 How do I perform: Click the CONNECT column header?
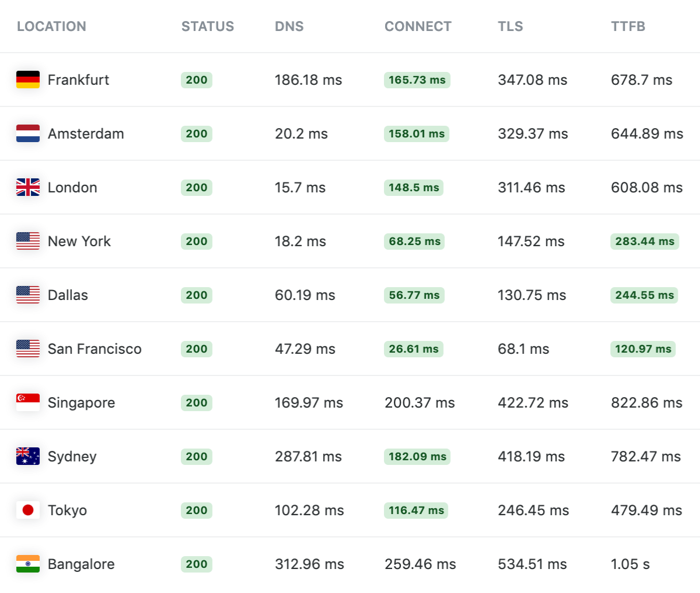(x=418, y=26)
